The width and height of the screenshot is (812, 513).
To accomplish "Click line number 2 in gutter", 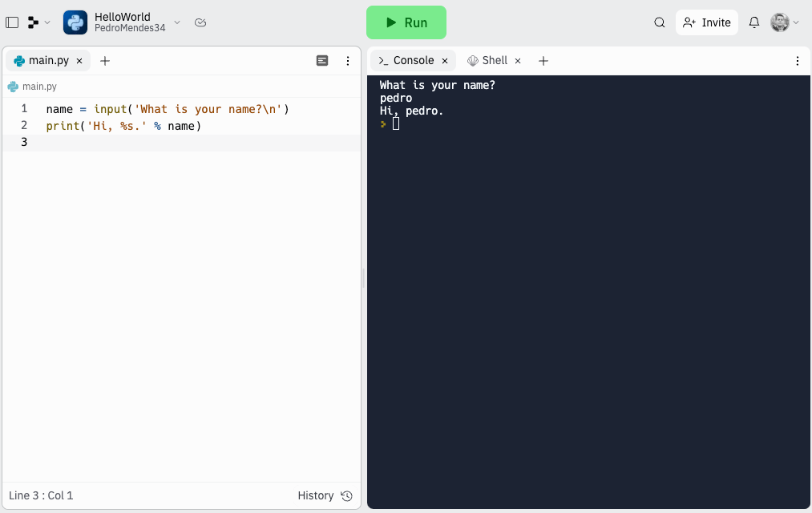I will [x=24, y=125].
